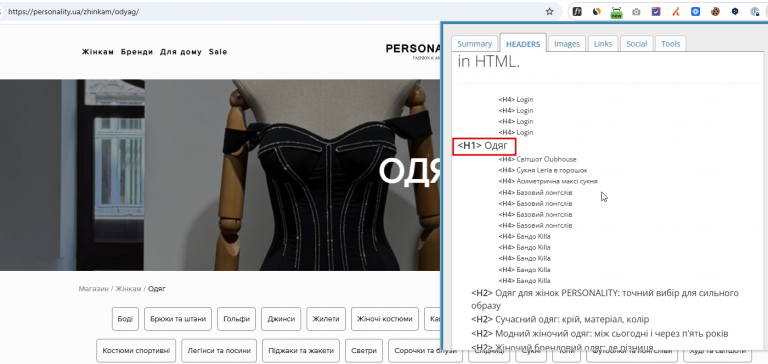
Task: Bookmark this page with the star icon
Action: click(550, 12)
